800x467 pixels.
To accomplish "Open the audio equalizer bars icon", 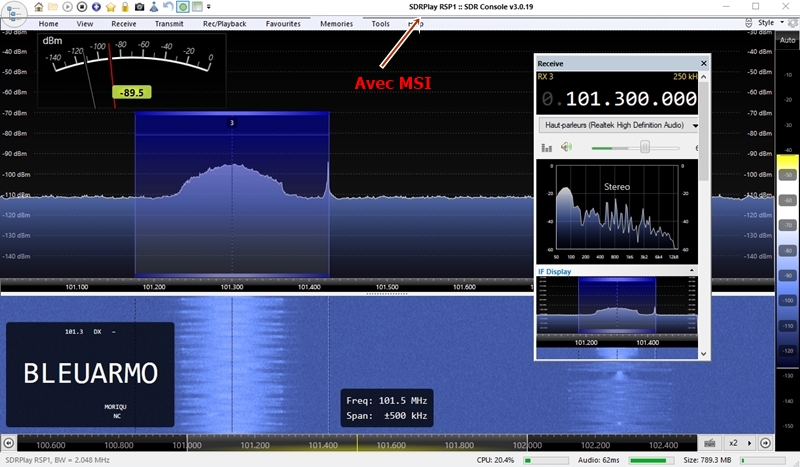I will click(x=546, y=148).
